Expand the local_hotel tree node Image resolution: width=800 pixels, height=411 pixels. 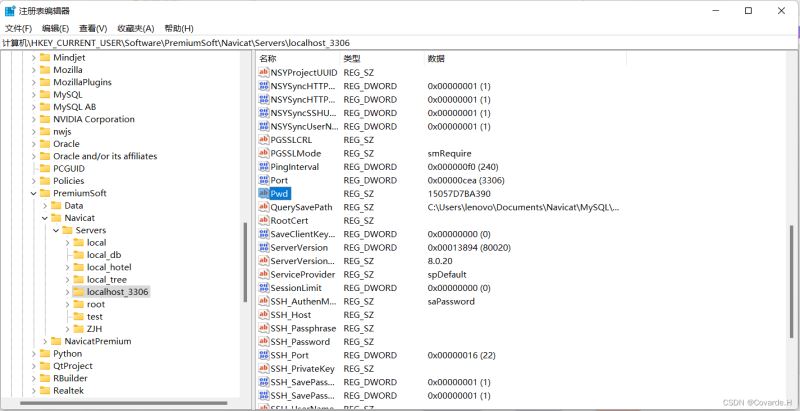coord(67,267)
